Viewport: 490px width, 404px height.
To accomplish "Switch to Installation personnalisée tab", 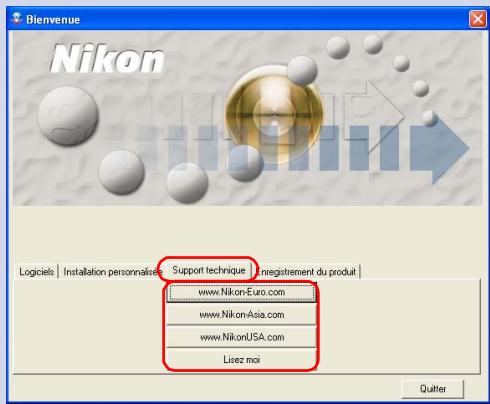I will pos(112,272).
